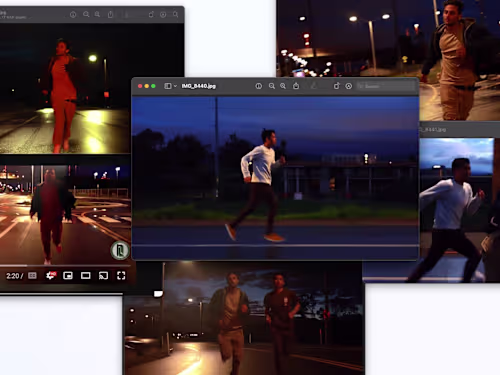500x375 pixels.
Task: Zoom out on IMG_8440.jpg image
Action: [x=272, y=86]
